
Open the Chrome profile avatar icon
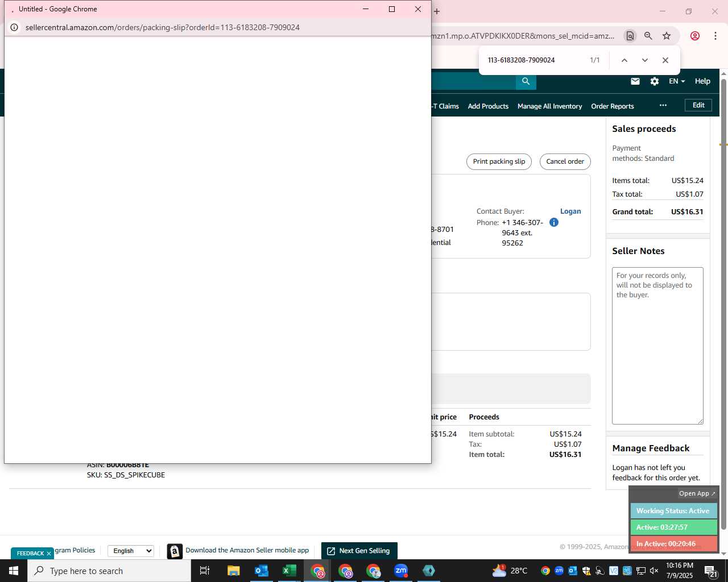[695, 36]
